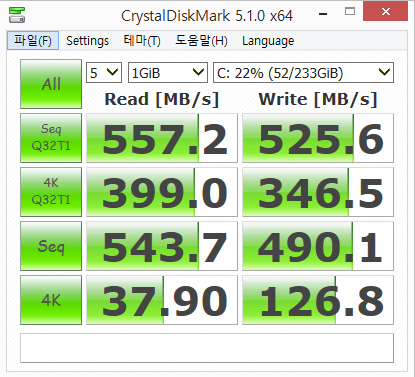Image resolution: width=415 pixels, height=377 pixels.
Task: Click the empty comment field at bottom
Action: pyautogui.click(x=207, y=348)
